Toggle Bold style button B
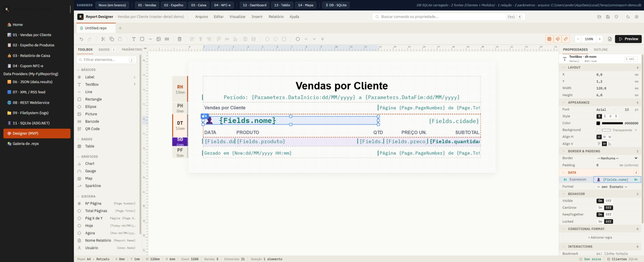The image size is (644, 262). 599,116
